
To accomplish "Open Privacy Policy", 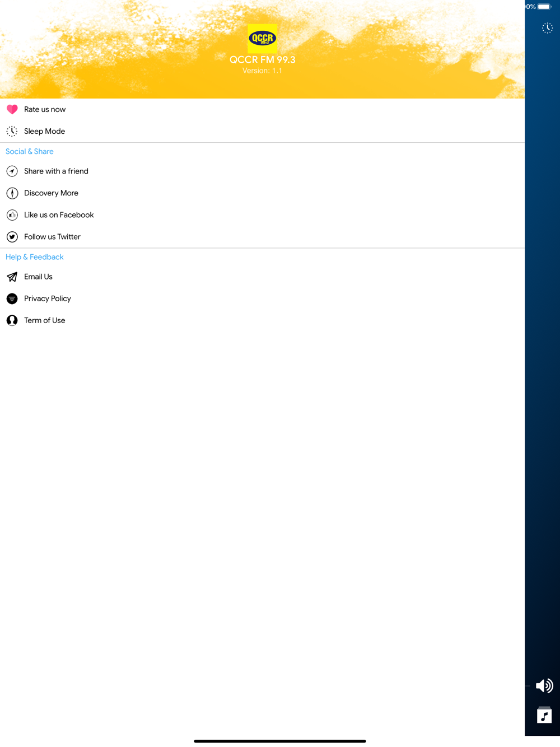I will 262,298.
